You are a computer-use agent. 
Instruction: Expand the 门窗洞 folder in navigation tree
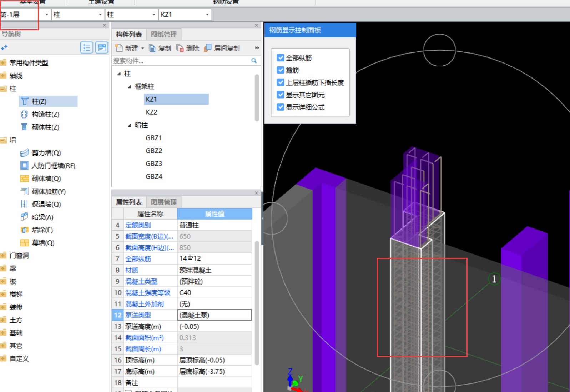(x=3, y=255)
